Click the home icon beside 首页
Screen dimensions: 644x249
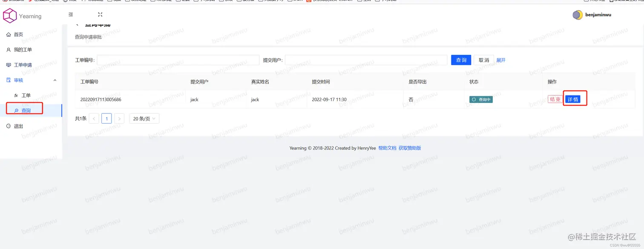point(9,35)
